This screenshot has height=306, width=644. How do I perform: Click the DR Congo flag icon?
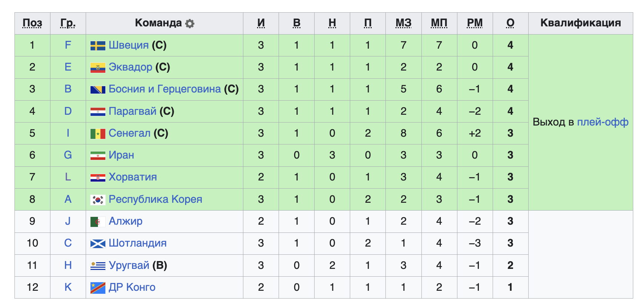[x=98, y=288]
